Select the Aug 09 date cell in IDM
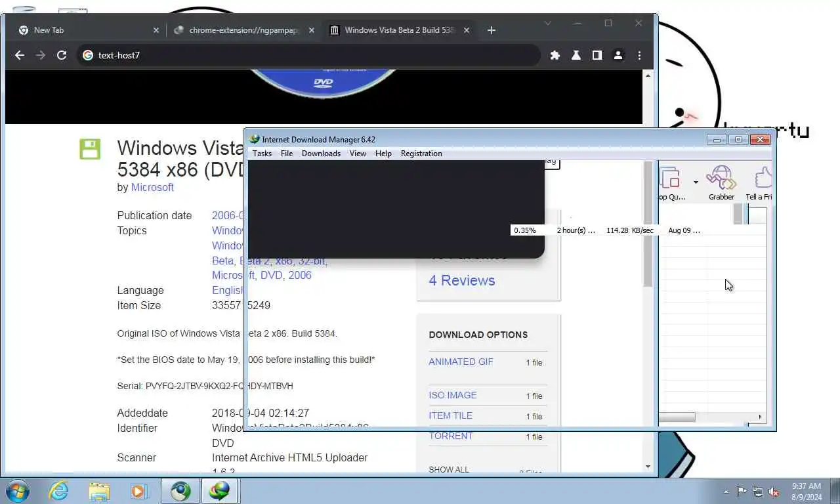Image resolution: width=840 pixels, height=504 pixels. pyautogui.click(x=684, y=230)
